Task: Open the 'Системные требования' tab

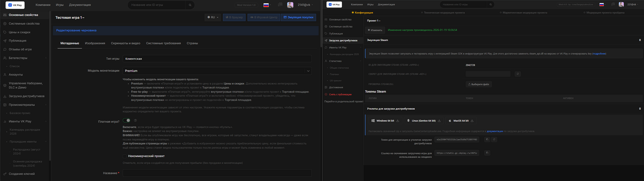Action: (163, 43)
